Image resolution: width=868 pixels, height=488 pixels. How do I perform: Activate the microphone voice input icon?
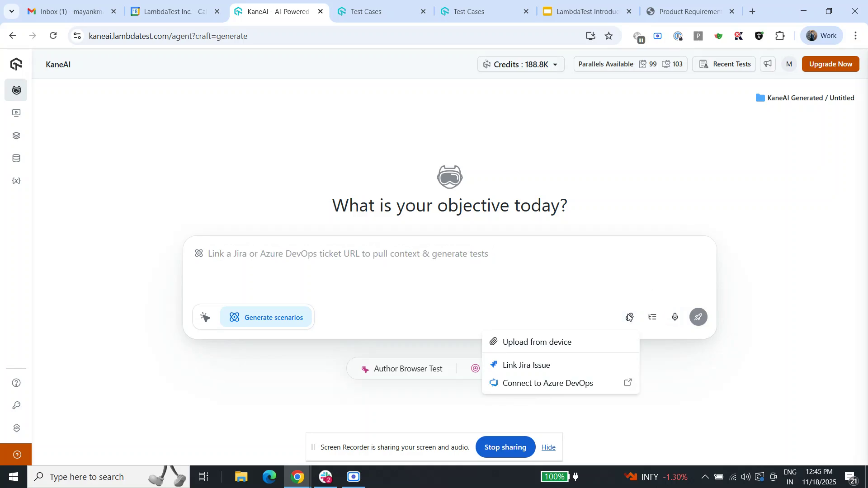pos(675,317)
